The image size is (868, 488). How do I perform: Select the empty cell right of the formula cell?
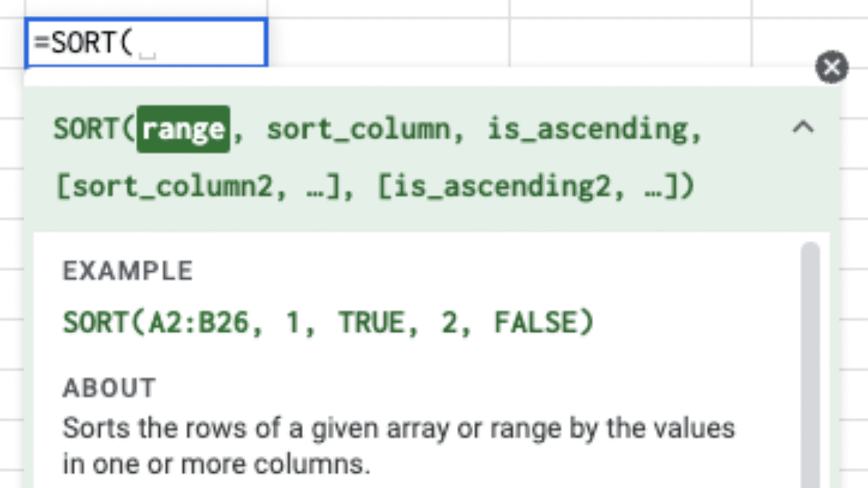(x=388, y=43)
